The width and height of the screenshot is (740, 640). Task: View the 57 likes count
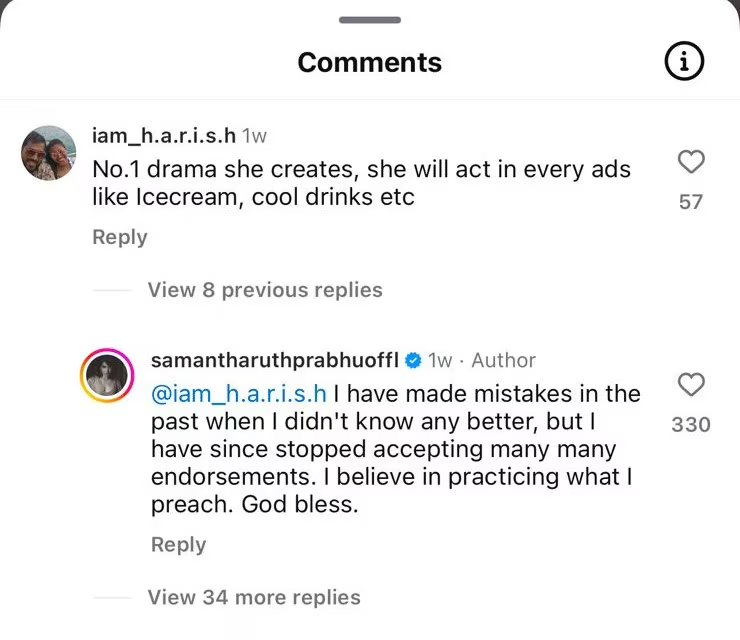[691, 202]
